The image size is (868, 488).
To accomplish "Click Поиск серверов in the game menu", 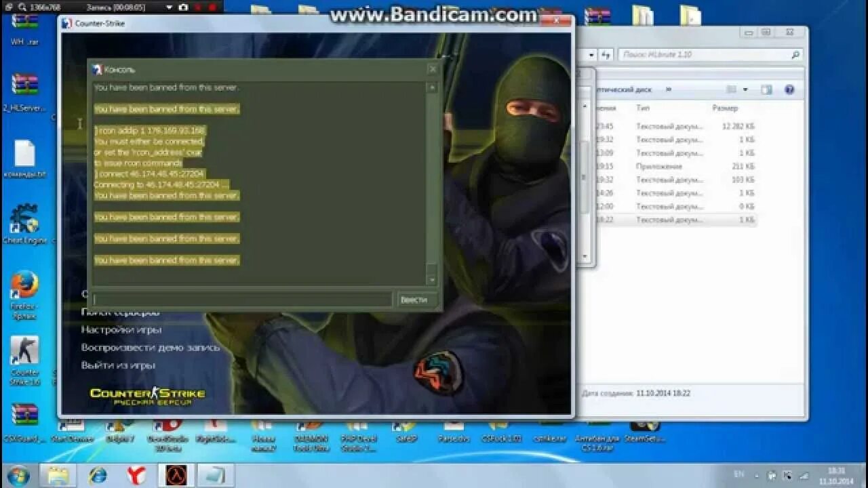I will [121, 312].
